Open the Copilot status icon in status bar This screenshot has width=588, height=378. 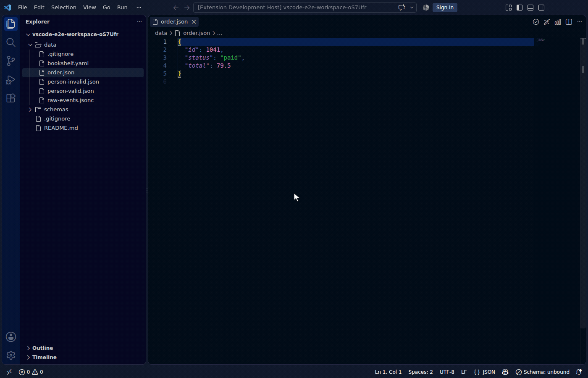[x=505, y=372]
